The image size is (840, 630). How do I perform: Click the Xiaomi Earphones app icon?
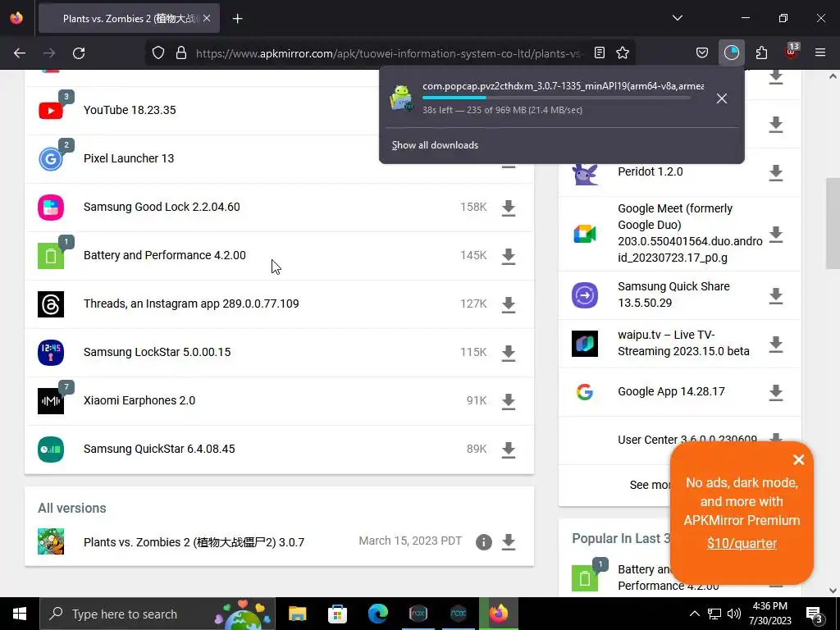[51, 401]
